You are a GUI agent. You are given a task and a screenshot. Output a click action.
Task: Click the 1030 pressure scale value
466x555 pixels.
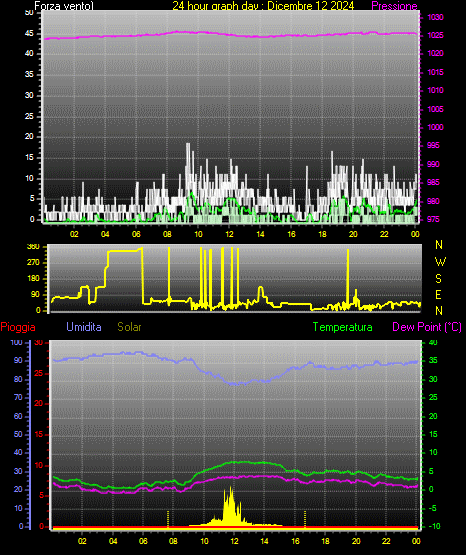pos(435,17)
